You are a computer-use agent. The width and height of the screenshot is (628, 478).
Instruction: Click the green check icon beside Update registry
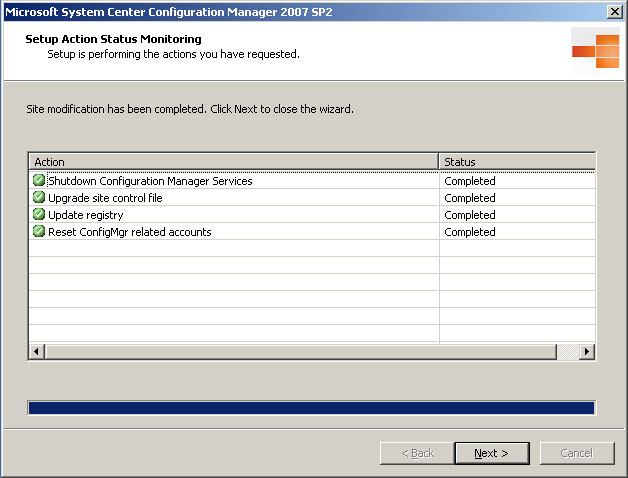coord(39,214)
